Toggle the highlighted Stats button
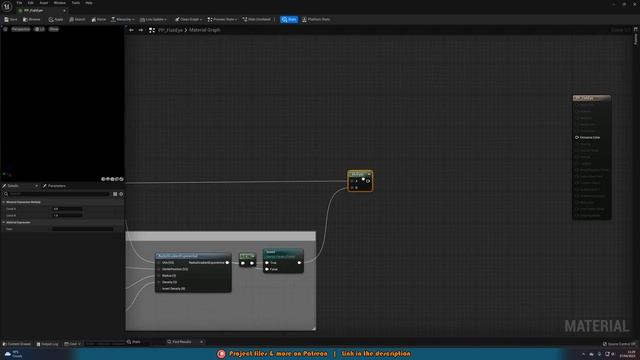The image size is (640, 360). point(289,20)
